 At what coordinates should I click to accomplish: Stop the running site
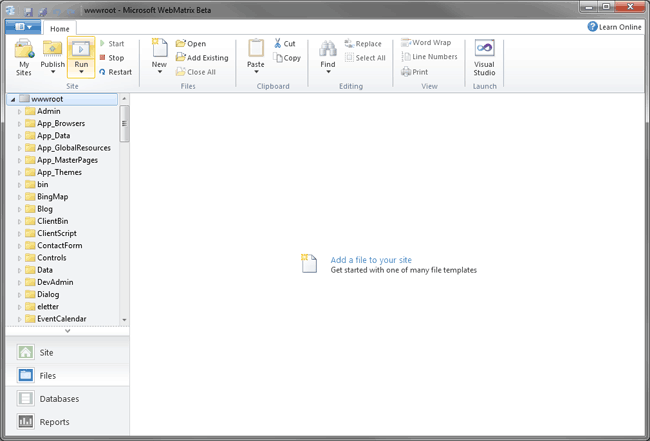(x=111, y=58)
